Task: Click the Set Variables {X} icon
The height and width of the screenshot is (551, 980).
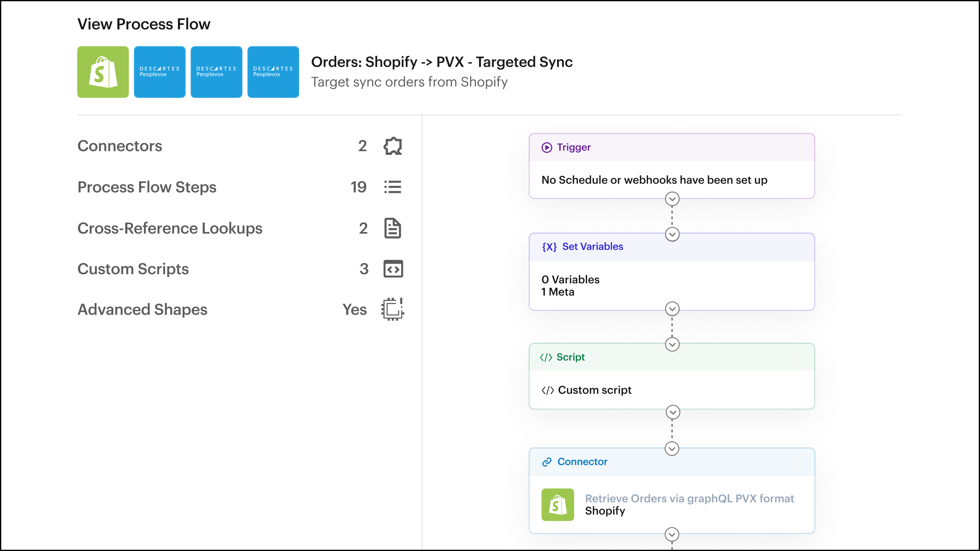Action: 549,247
